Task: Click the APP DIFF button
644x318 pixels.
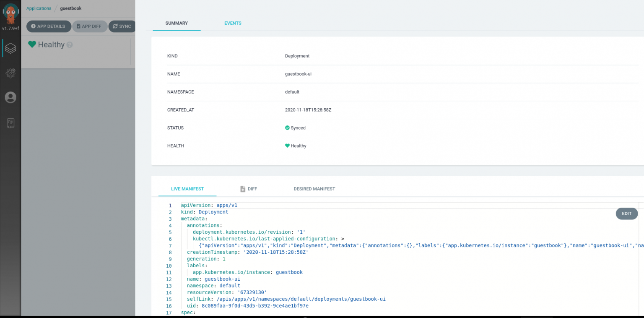Action: pos(90,26)
